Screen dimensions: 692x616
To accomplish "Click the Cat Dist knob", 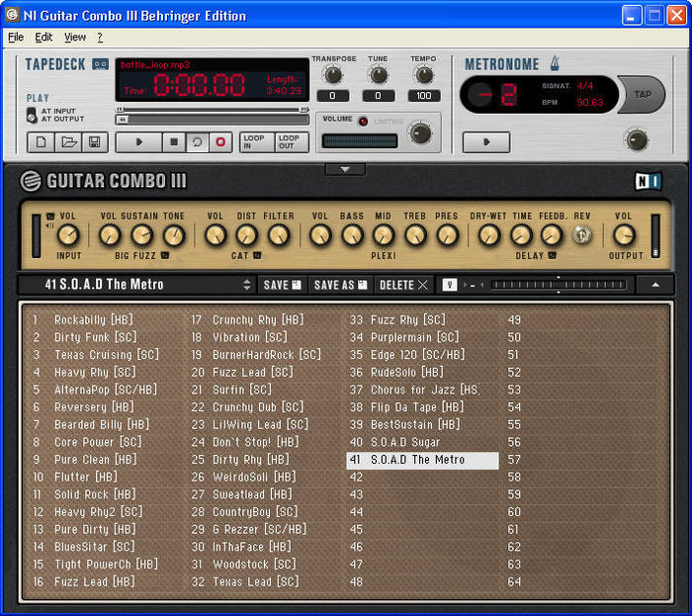I will [x=247, y=234].
